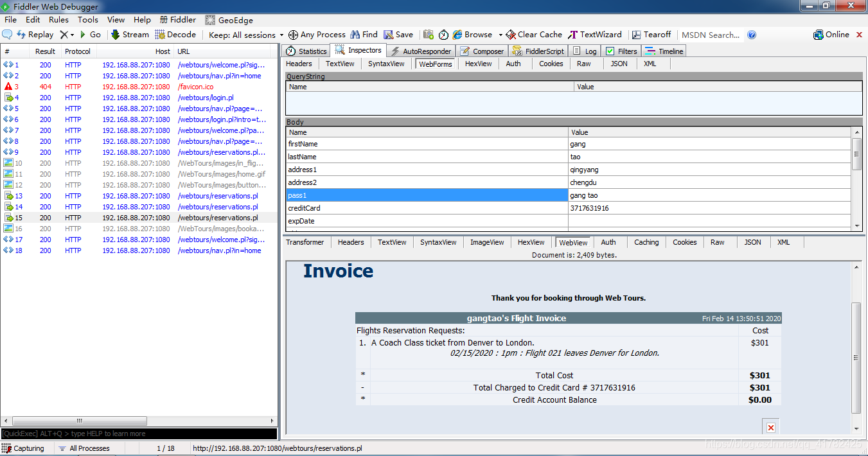This screenshot has height=456, width=868.
Task: Open the Filters tab
Action: tap(621, 51)
